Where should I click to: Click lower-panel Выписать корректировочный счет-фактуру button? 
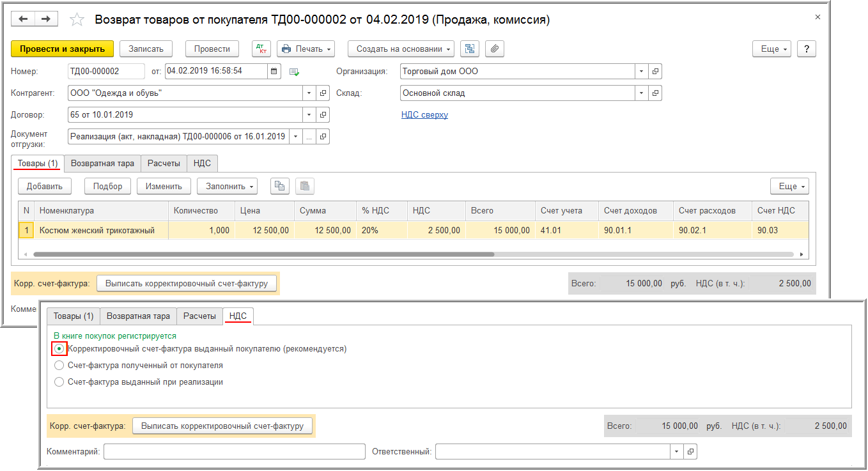click(222, 426)
